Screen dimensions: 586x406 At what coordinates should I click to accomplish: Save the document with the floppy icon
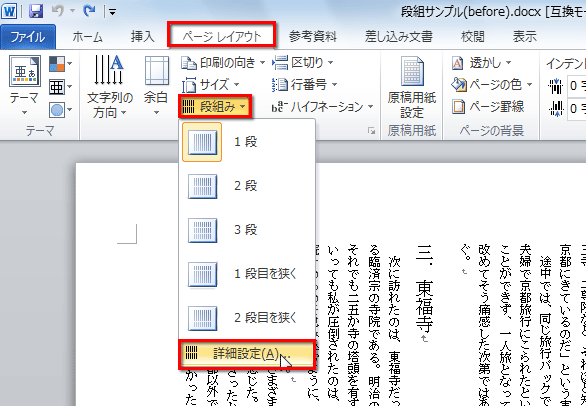pos(36,11)
